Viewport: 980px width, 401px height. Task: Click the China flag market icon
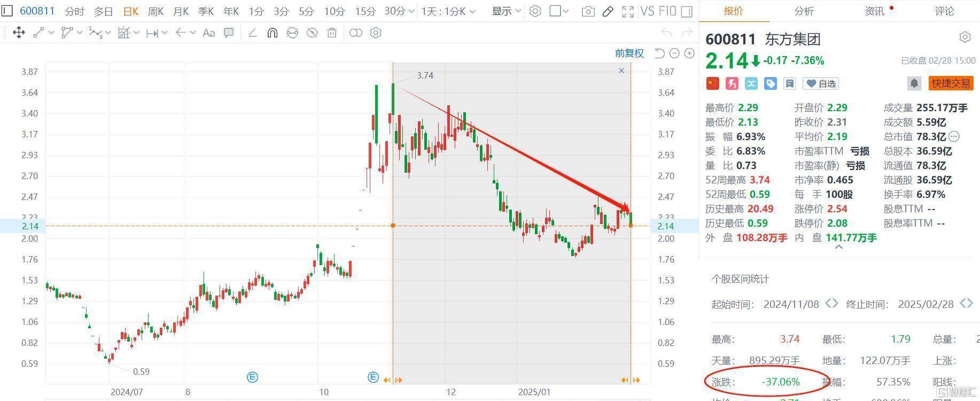(713, 83)
